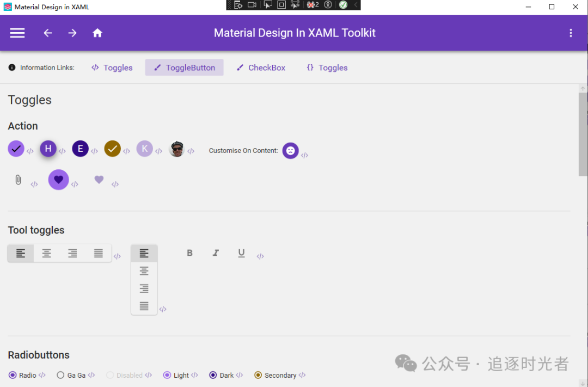Open the navigation drawer hamburger menu
The height and width of the screenshot is (387, 588).
coord(17,33)
